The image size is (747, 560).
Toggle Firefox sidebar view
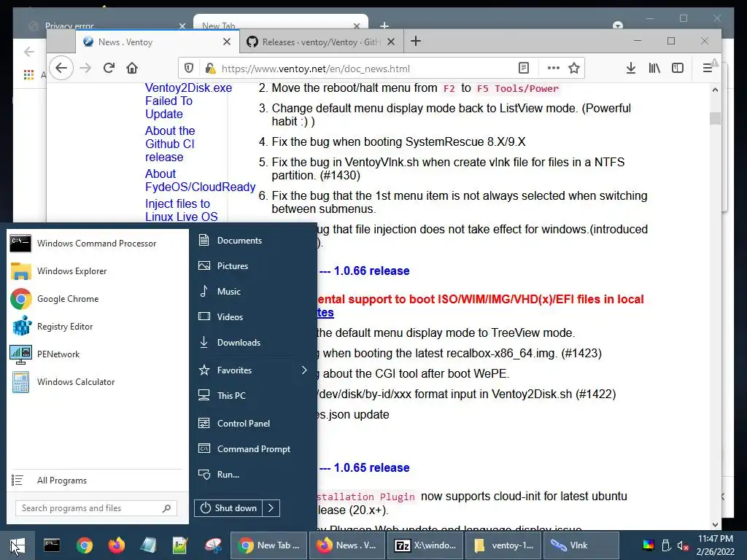point(678,68)
